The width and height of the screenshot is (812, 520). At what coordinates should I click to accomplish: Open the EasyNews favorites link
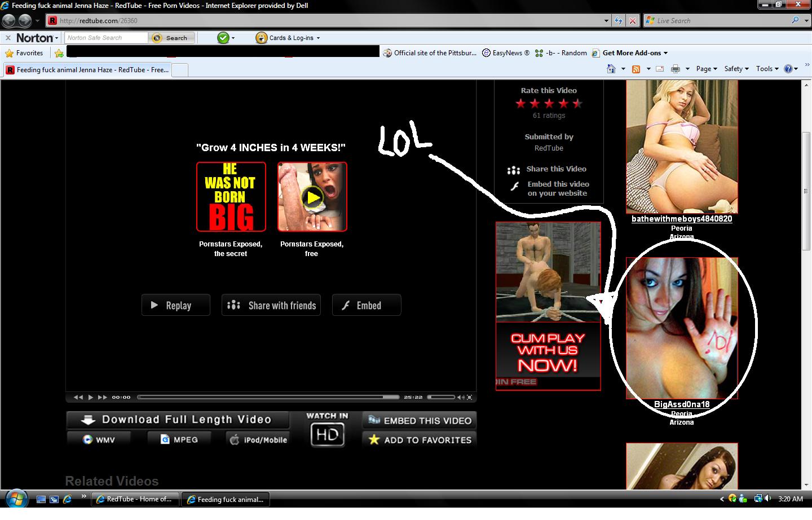pyautogui.click(x=506, y=53)
